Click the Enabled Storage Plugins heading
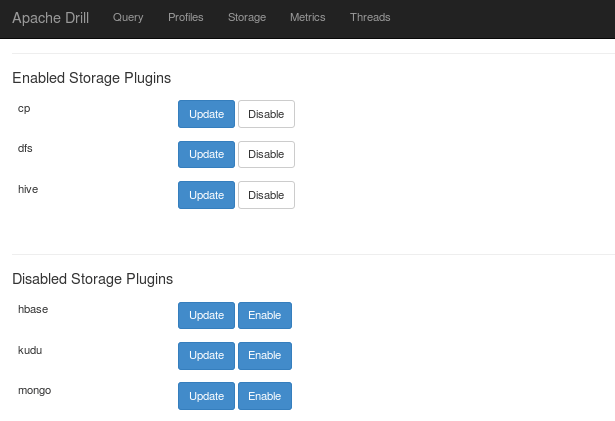Image resolution: width=615 pixels, height=421 pixels. (91, 78)
